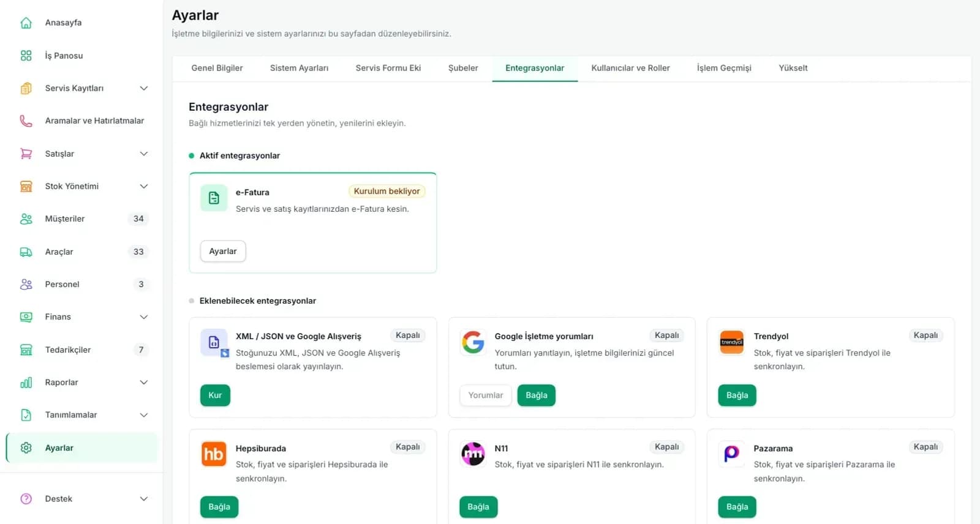Click the Finans banknote icon

(x=26, y=316)
